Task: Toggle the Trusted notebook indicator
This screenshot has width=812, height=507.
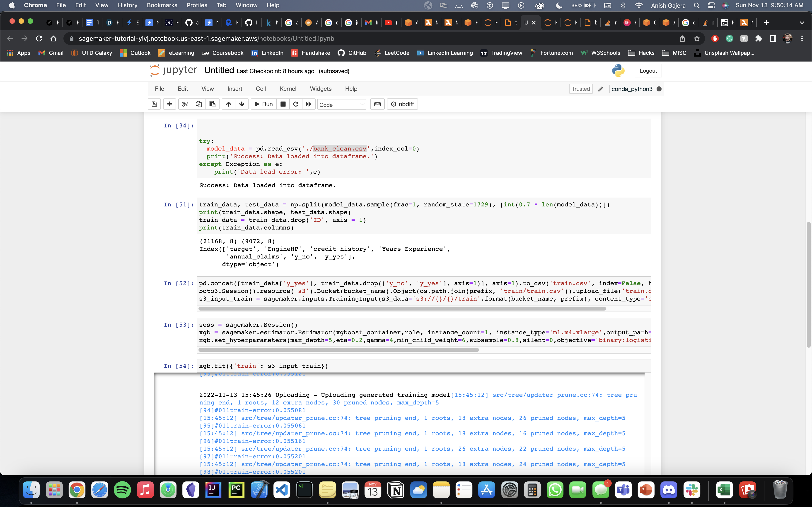Action: click(x=580, y=89)
